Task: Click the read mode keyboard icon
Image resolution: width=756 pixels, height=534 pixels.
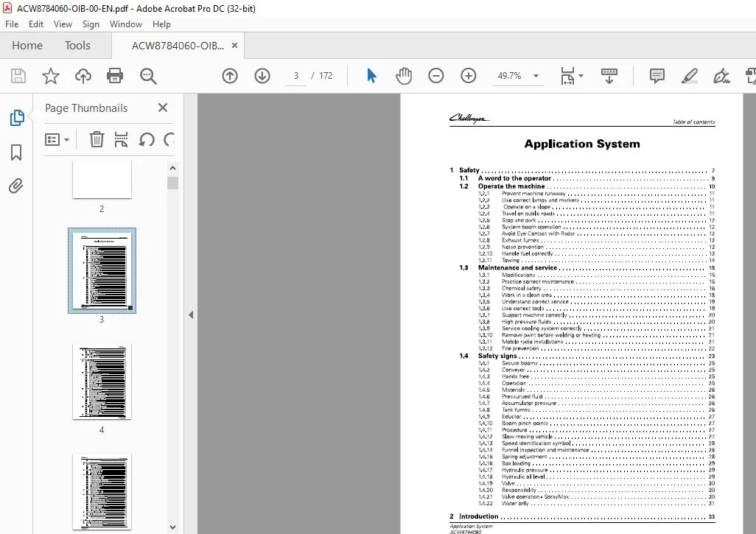Action: (609, 76)
